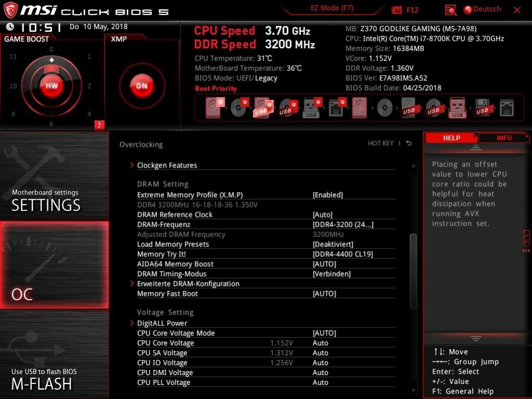Click the settings list scrollbar thumb
This screenshot has height=399, width=532.
coord(413,271)
